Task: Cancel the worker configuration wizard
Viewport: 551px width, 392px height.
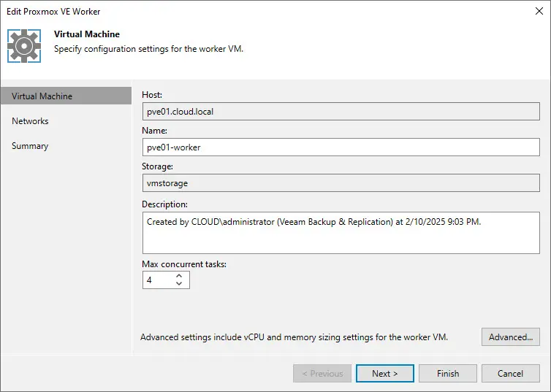Action: (x=510, y=374)
